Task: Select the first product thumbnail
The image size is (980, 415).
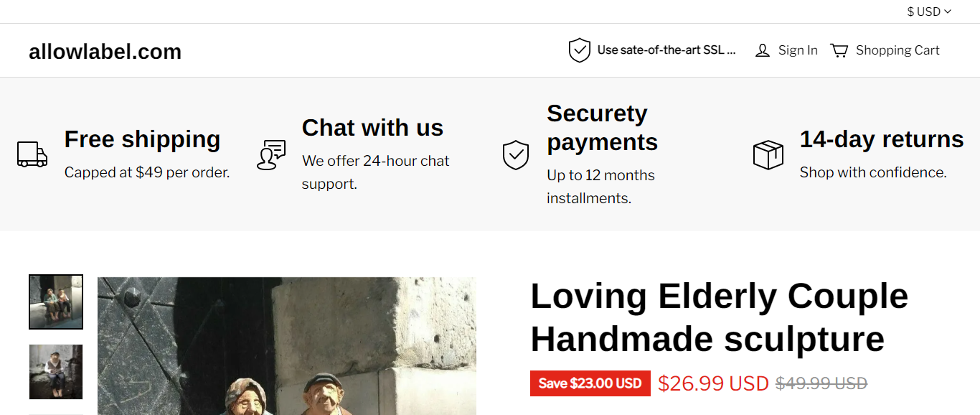Action: click(56, 302)
